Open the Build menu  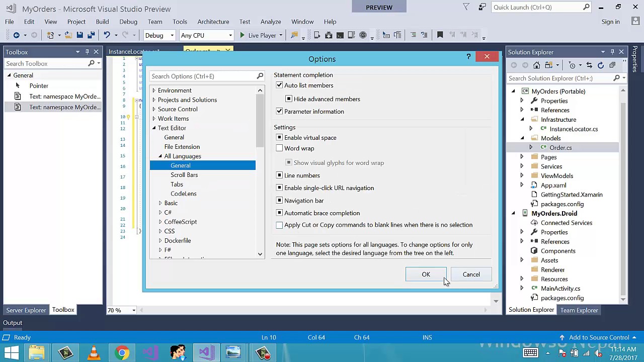[102, 22]
